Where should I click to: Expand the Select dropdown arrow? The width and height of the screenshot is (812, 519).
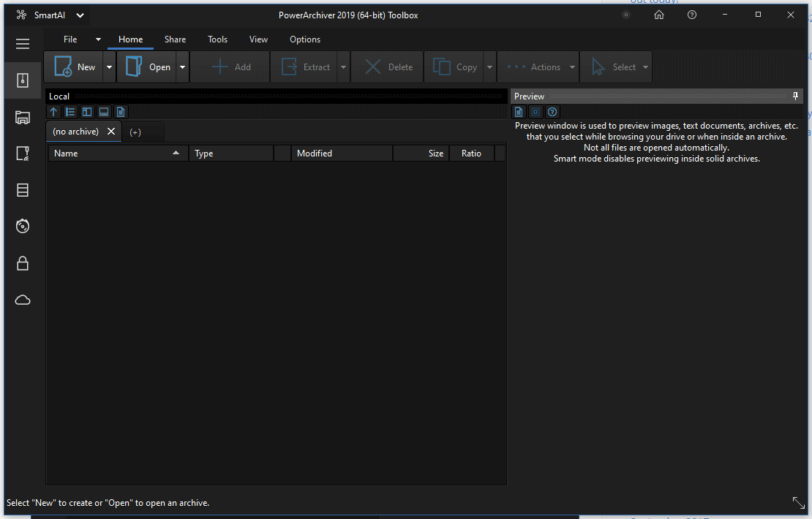coord(646,67)
